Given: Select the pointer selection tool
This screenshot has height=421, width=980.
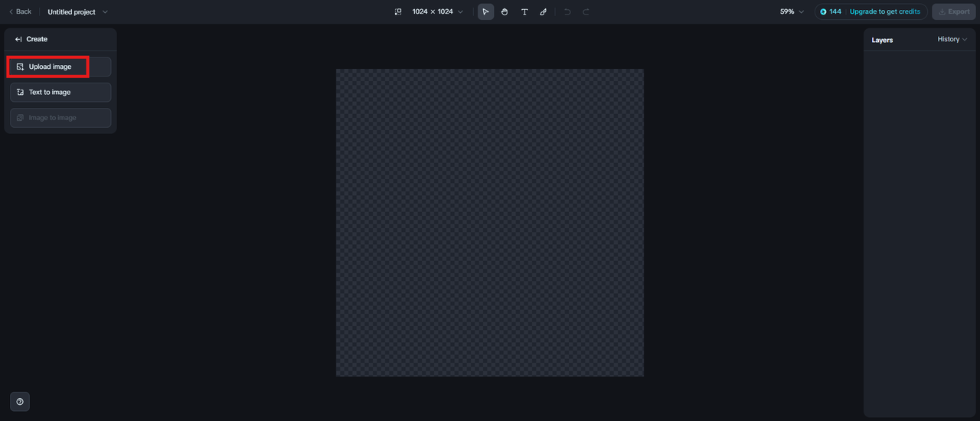Looking at the screenshot, I should tap(485, 11).
